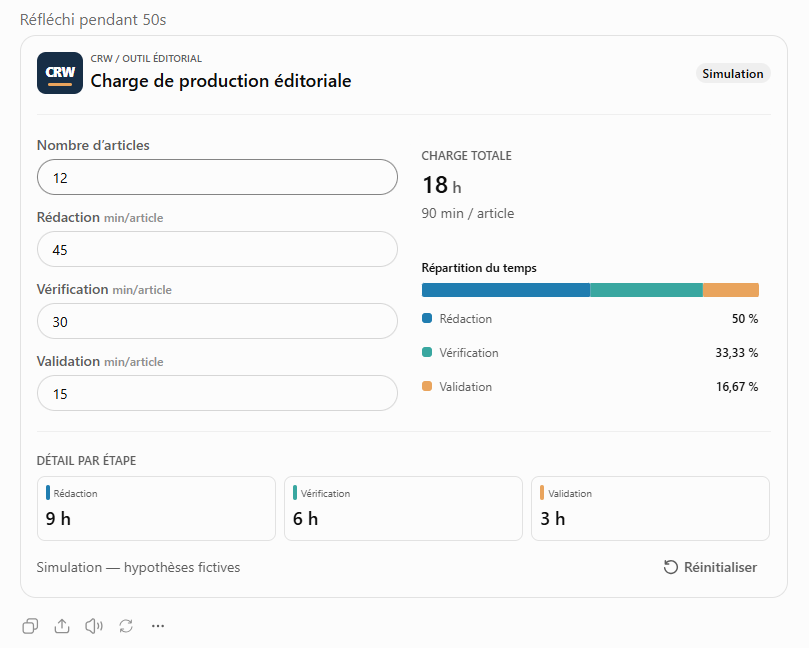This screenshot has width=809, height=648.
Task: Click the 'CHARGE TOTALE' label
Action: [x=466, y=156]
